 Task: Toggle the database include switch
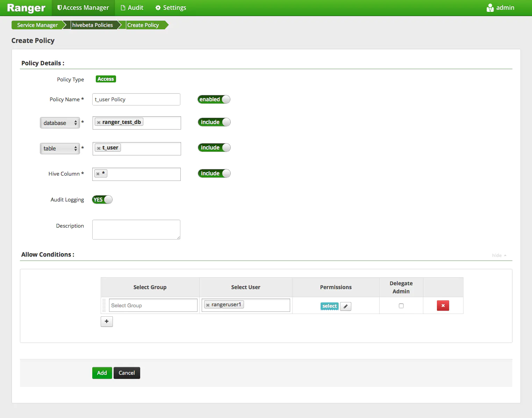pyautogui.click(x=214, y=122)
